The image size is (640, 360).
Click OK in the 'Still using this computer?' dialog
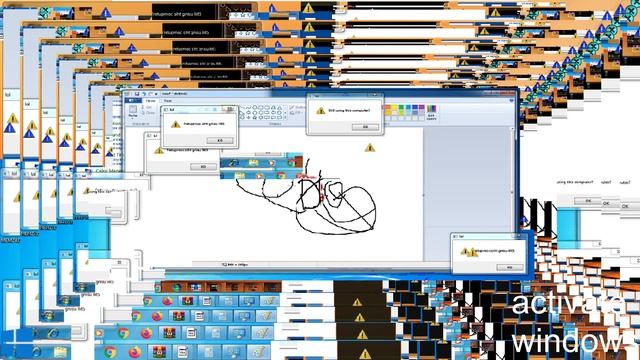pyautogui.click(x=365, y=127)
